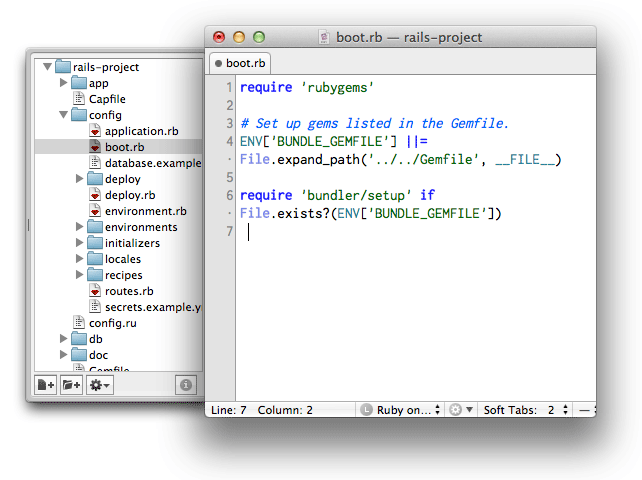
Task: Click the info button in project drawer
Action: pos(185,384)
